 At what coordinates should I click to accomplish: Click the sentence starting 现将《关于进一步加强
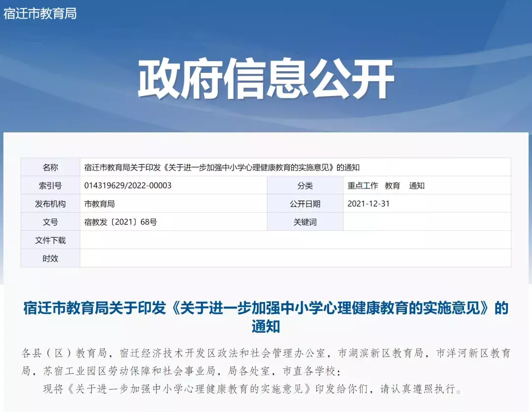[x=253, y=388]
